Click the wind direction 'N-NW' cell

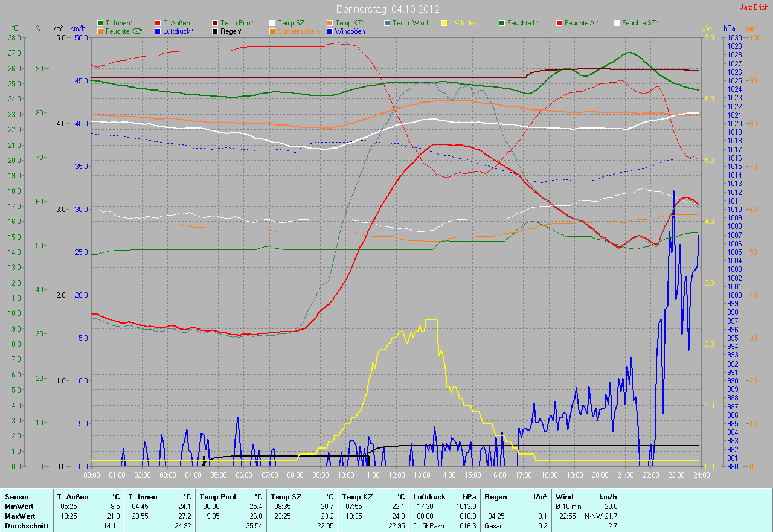click(594, 516)
